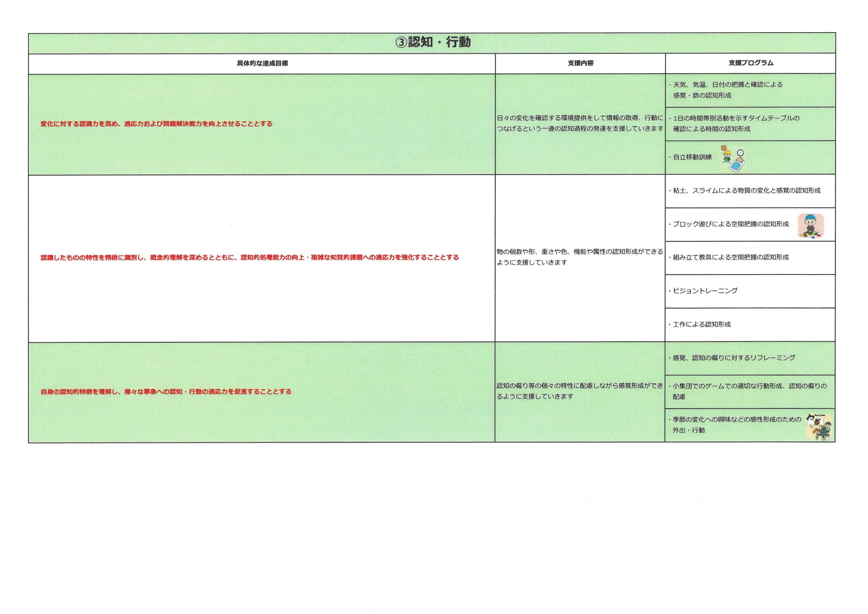Click the red goal text starting 認識したものの特性
This screenshot has width=868, height=614.
click(x=249, y=258)
